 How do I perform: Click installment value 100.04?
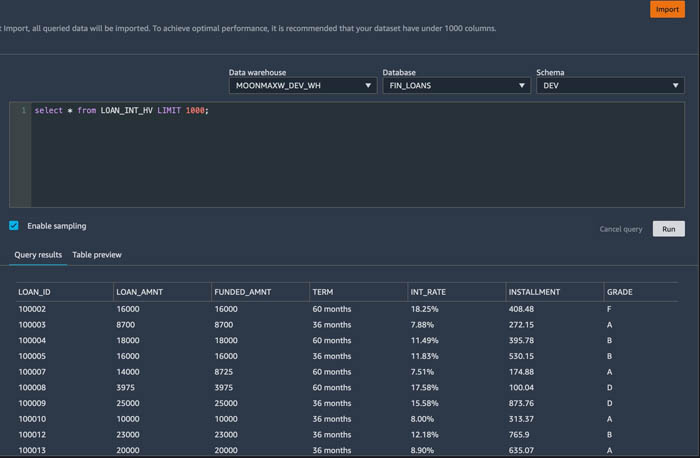click(x=521, y=387)
